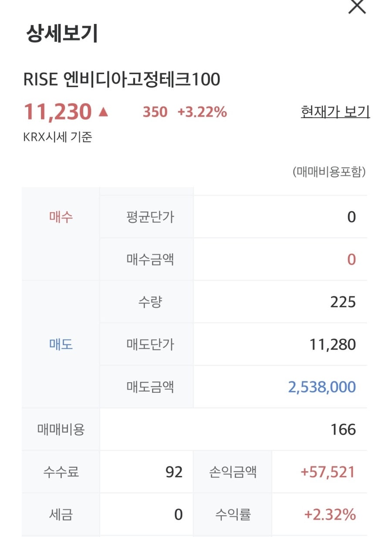Tap the 매수금액 value 0
This screenshot has width=392, height=537.
tap(351, 260)
